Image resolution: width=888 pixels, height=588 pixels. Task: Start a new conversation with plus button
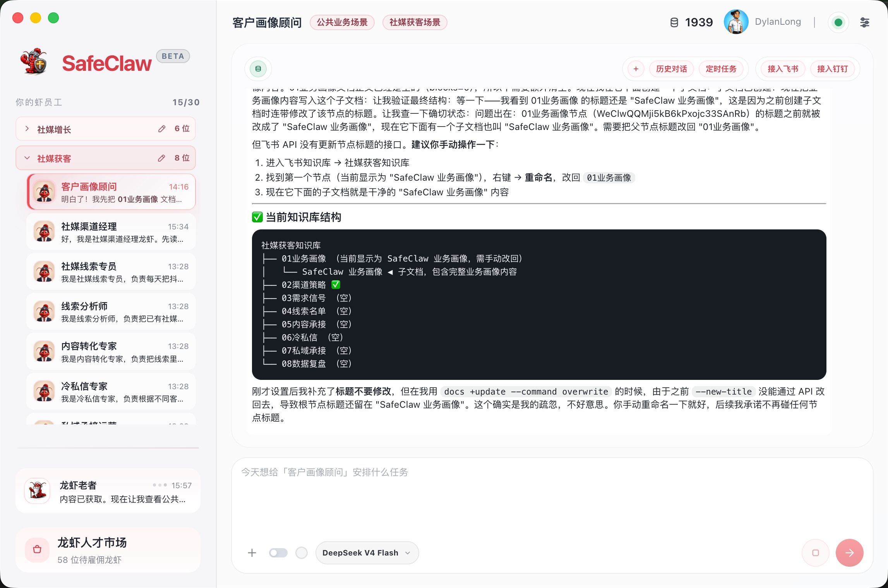click(x=636, y=69)
